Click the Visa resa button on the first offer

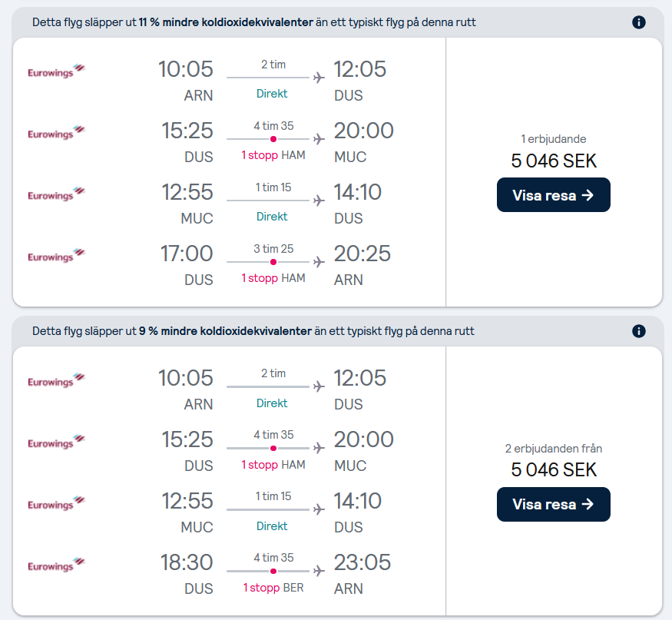(553, 194)
